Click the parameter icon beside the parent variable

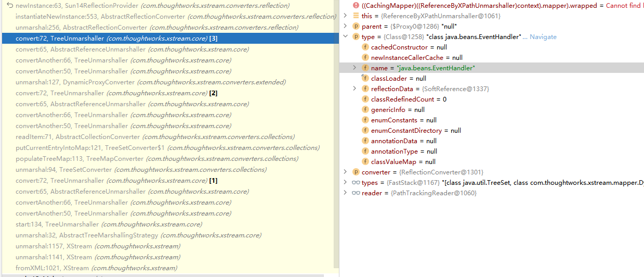pos(356,26)
